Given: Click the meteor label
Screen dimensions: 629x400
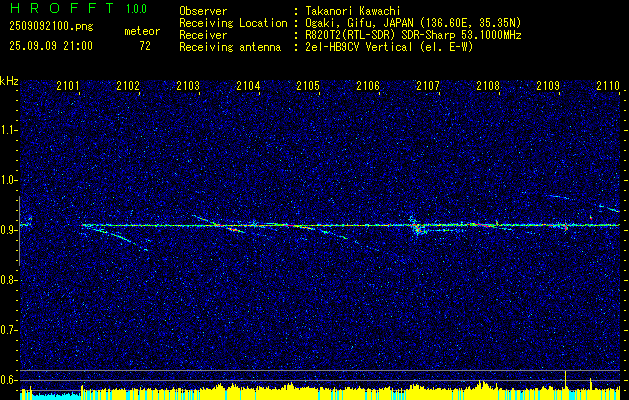Looking at the screenshot, I should tap(142, 31).
